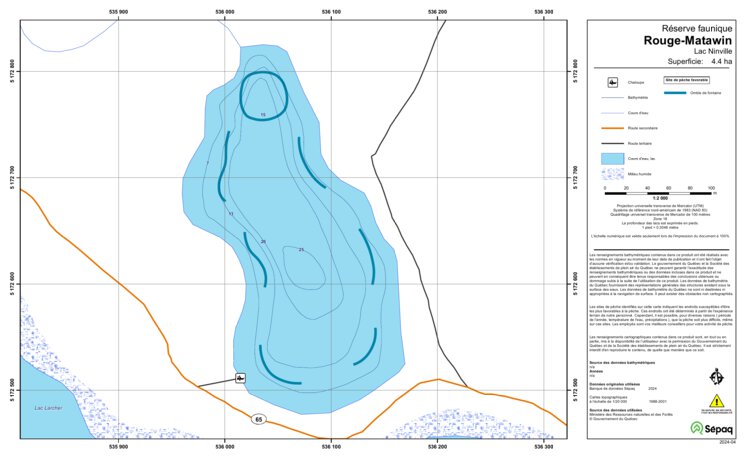Click the closed teal ring fishing site
Image resolution: width=756 pixels, height=459 pixels.
[263, 96]
